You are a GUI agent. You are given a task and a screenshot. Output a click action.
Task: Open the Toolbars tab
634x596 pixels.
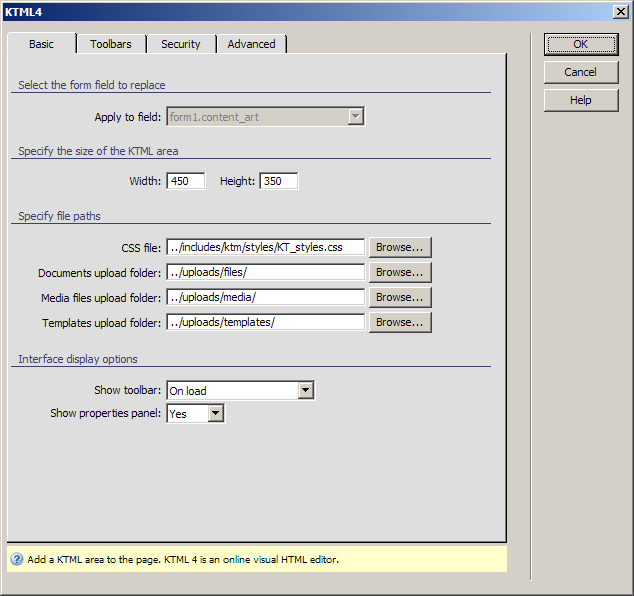click(111, 44)
